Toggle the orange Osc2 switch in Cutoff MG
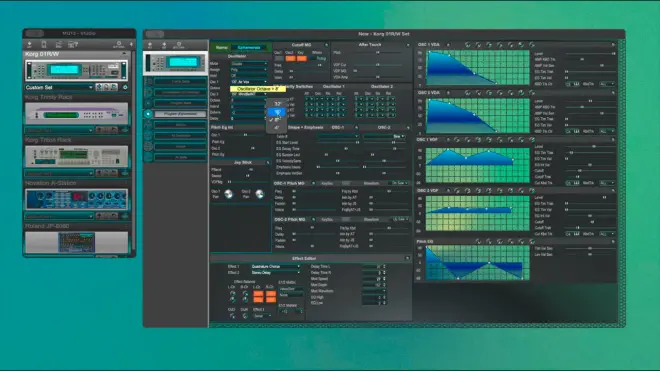Viewport: 660px width, 371px height. tap(290, 59)
